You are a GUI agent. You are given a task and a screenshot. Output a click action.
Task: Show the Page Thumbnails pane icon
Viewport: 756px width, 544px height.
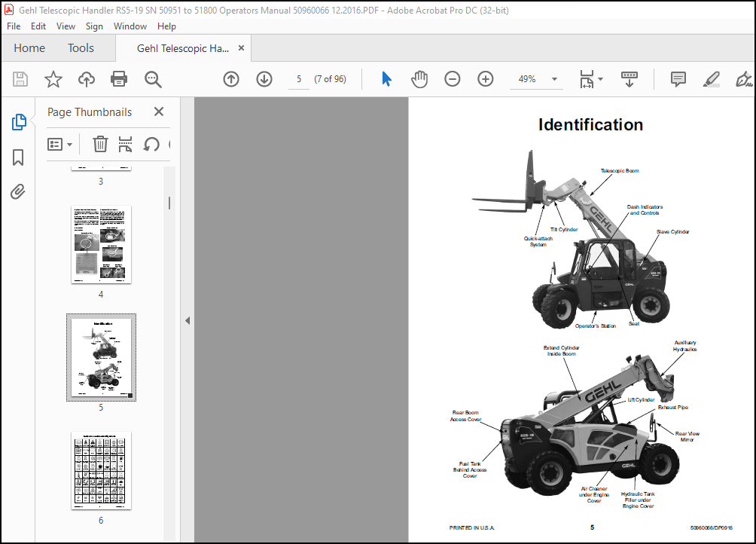click(x=19, y=122)
